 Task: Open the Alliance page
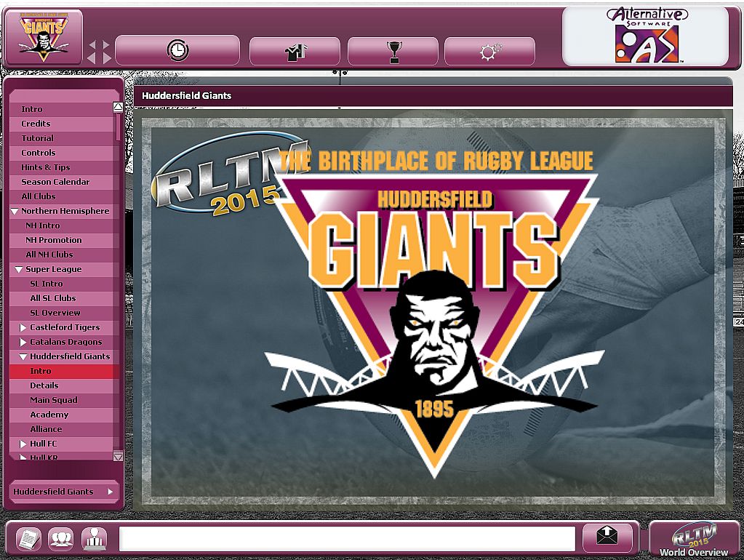point(61,429)
